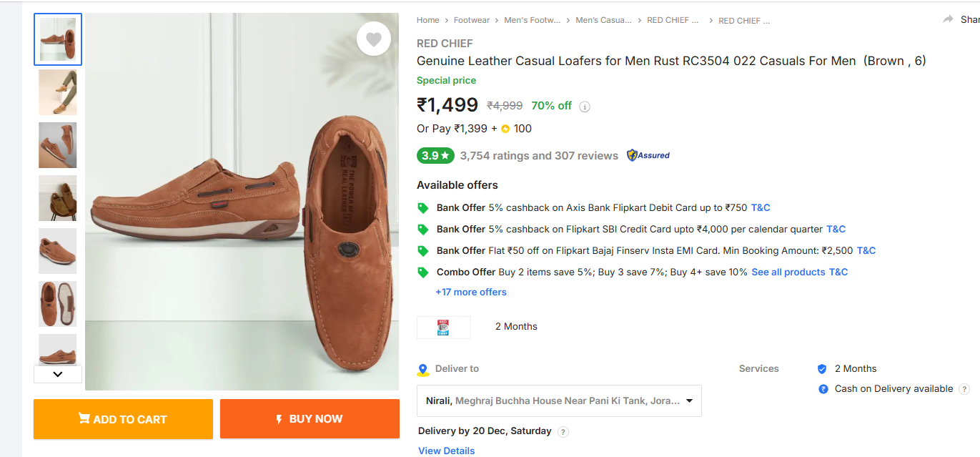The width and height of the screenshot is (980, 457).
Task: Click the BUY NOW button
Action: [x=310, y=419]
